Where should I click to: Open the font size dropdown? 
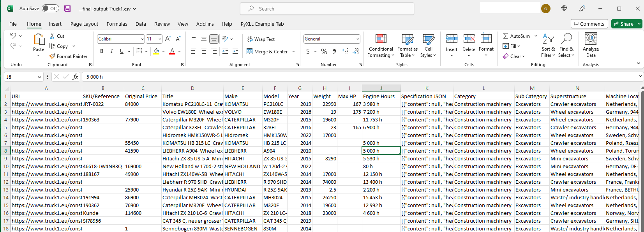tap(160, 39)
